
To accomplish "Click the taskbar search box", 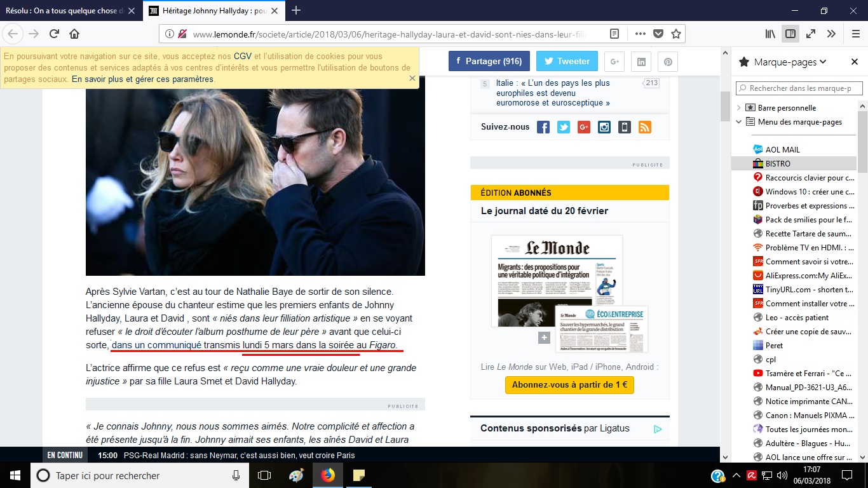I will [x=140, y=475].
